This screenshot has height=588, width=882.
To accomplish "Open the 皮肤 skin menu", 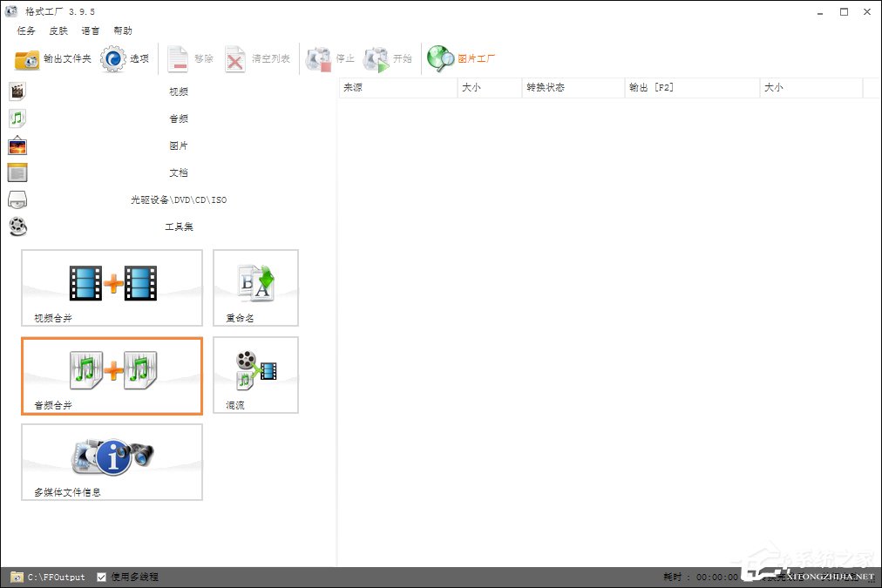I will pos(58,30).
